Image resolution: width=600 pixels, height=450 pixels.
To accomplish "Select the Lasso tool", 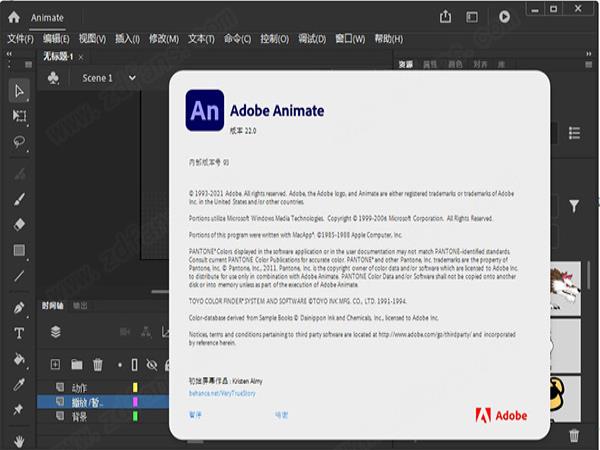I will click(x=19, y=142).
